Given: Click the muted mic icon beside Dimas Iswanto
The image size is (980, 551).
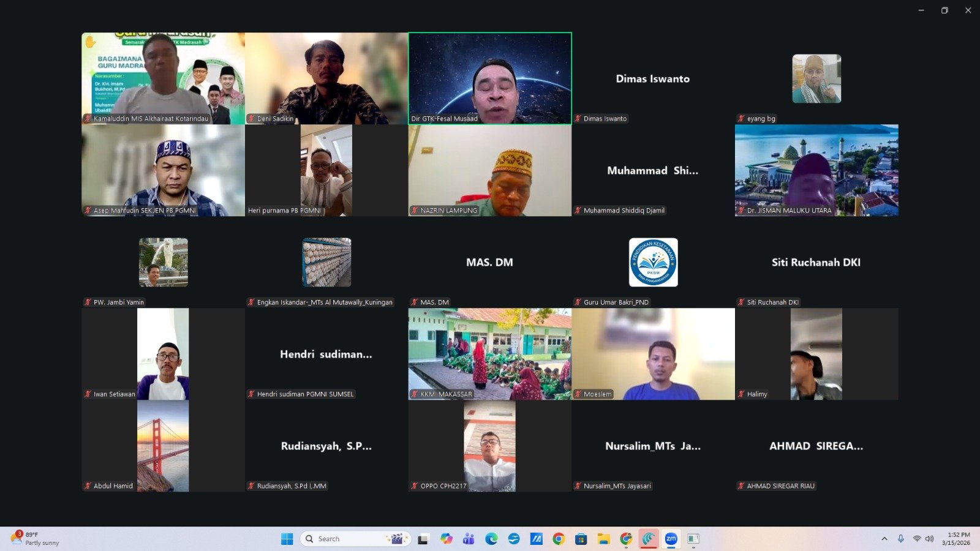Looking at the screenshot, I should [578, 119].
